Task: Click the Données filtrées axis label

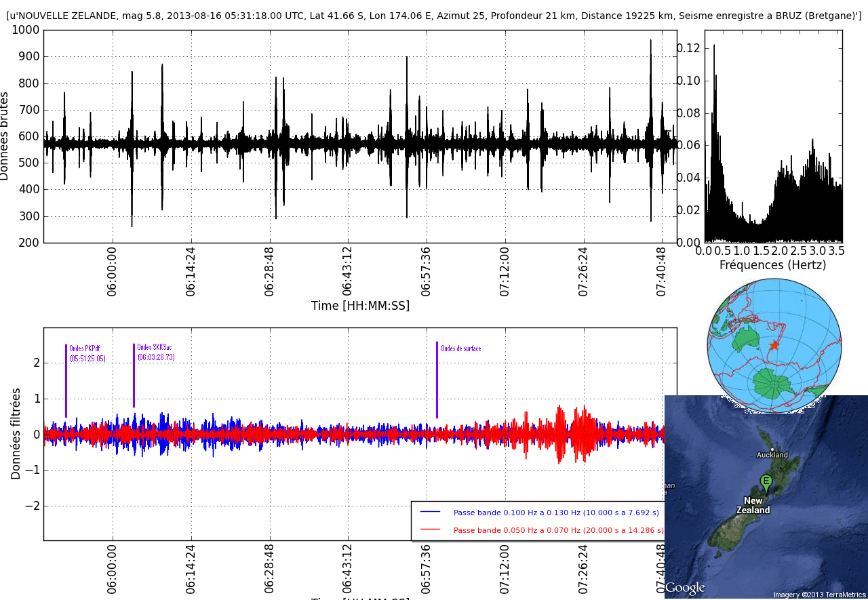Action: pos(15,434)
